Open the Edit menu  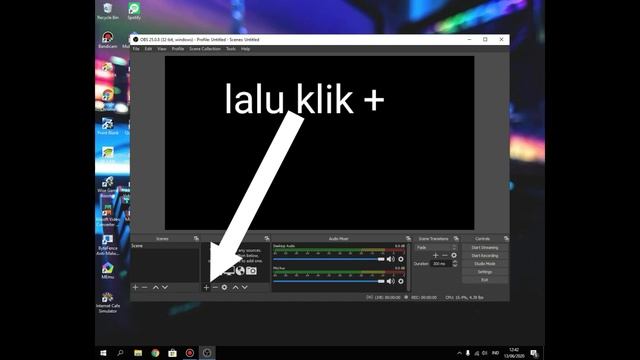[x=148, y=49]
